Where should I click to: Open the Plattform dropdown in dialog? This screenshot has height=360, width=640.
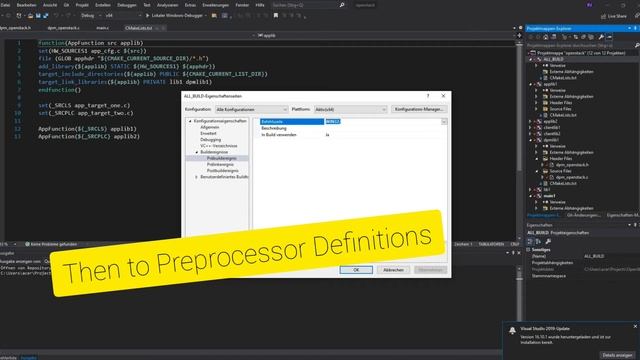click(350, 109)
